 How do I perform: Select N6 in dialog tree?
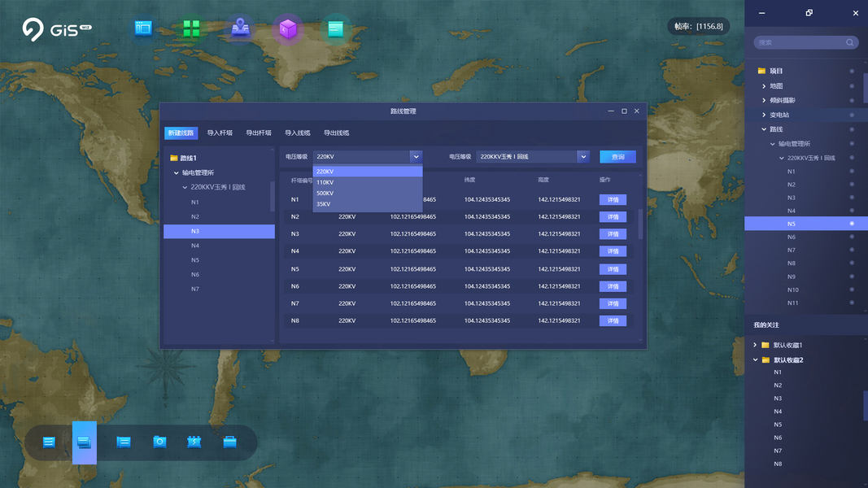[x=195, y=274]
